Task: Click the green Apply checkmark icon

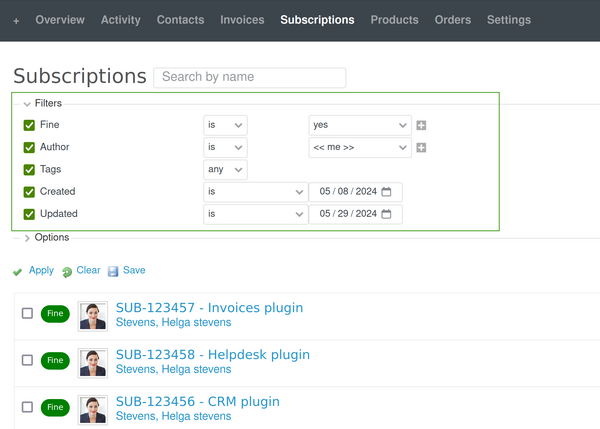Action: 18,271
